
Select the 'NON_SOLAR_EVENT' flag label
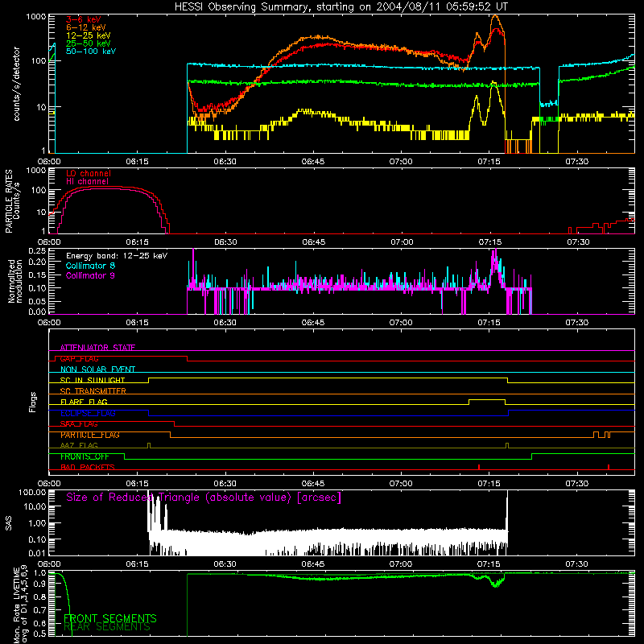(97, 369)
